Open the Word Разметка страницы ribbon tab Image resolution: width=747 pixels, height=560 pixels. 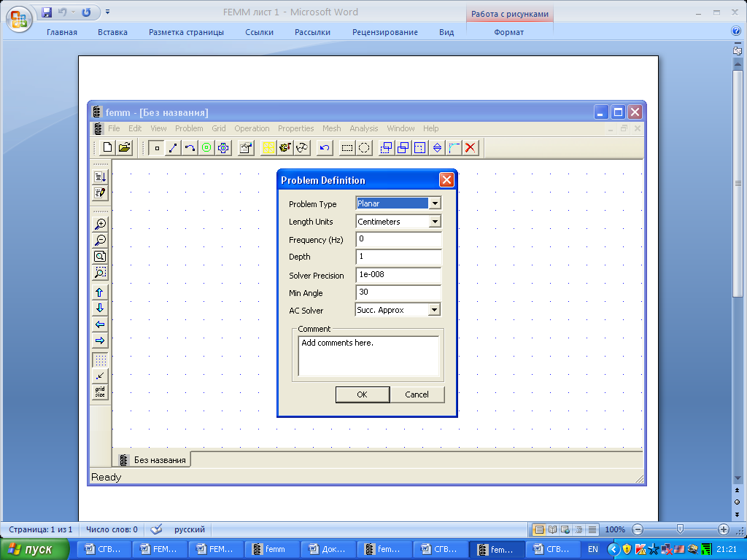(186, 32)
